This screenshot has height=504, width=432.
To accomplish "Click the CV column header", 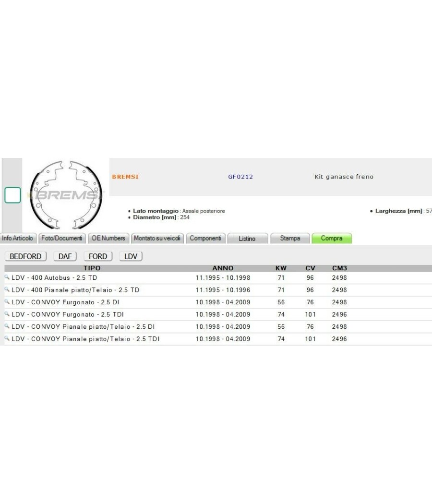I will [310, 268].
